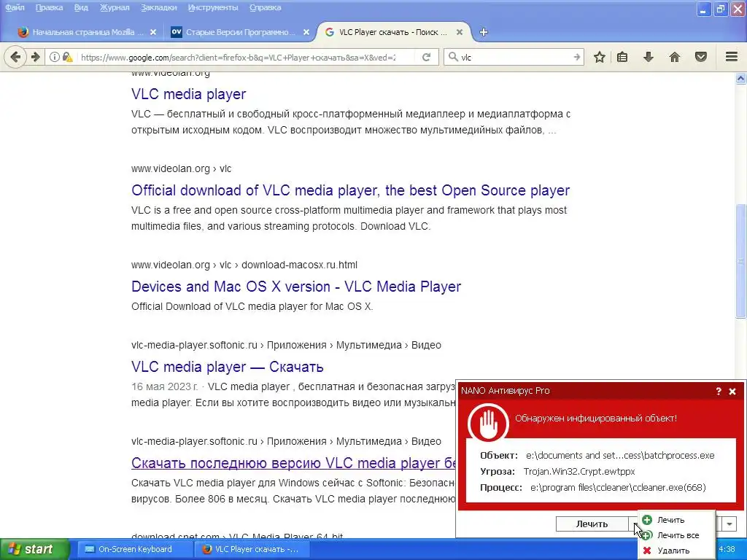The image size is (747, 560).
Task: Click the page scrollbar up arrow
Action: [x=741, y=79]
